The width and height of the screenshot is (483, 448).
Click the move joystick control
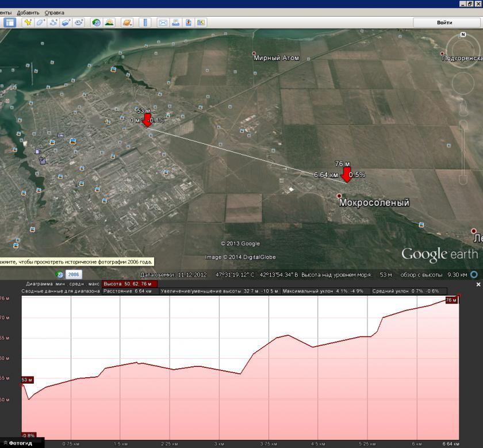pyautogui.click(x=463, y=83)
